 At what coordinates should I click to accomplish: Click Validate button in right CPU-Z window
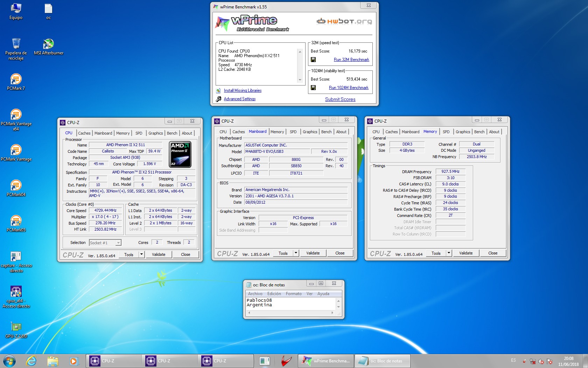pos(466,253)
